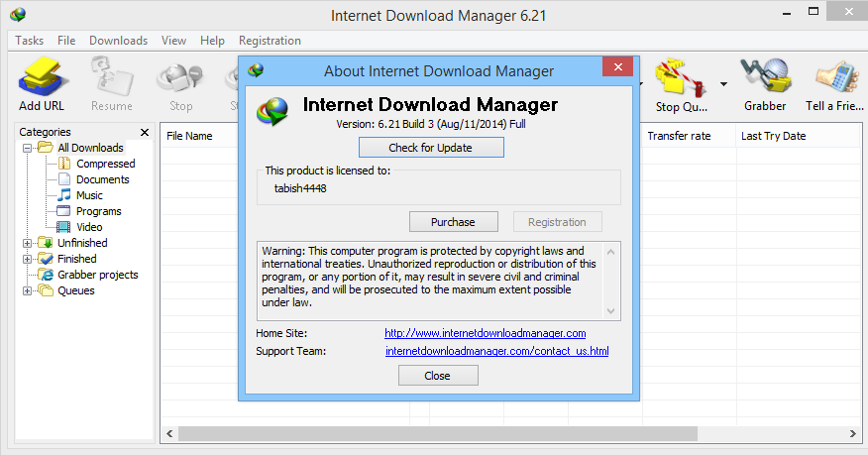Close the About dialog with red X
Screen dimensions: 868x456
617,67
